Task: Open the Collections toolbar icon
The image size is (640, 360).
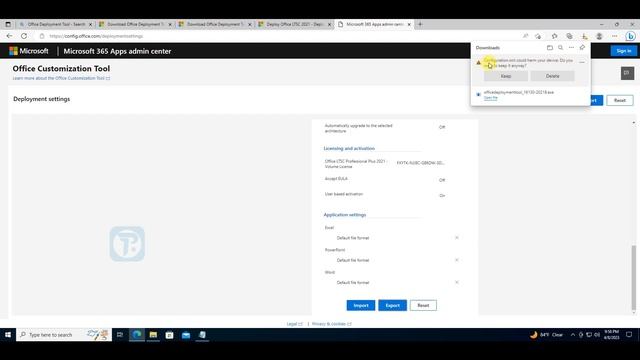Action: pyautogui.click(x=569, y=36)
